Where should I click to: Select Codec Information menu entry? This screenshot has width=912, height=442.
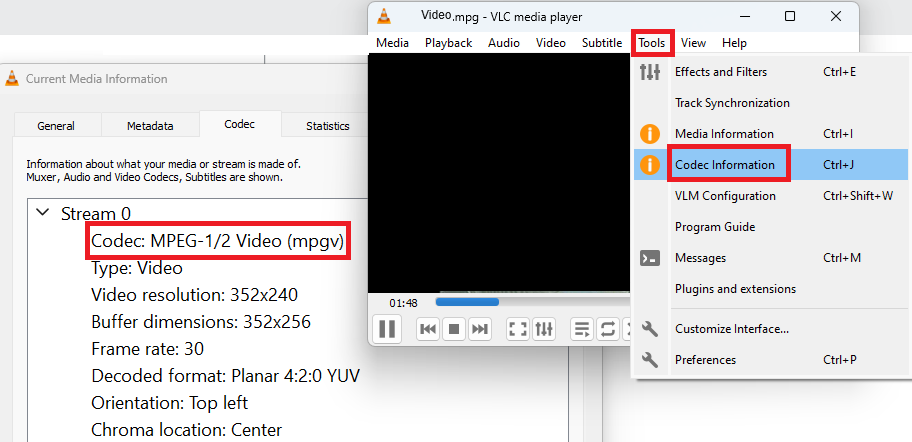point(772,165)
